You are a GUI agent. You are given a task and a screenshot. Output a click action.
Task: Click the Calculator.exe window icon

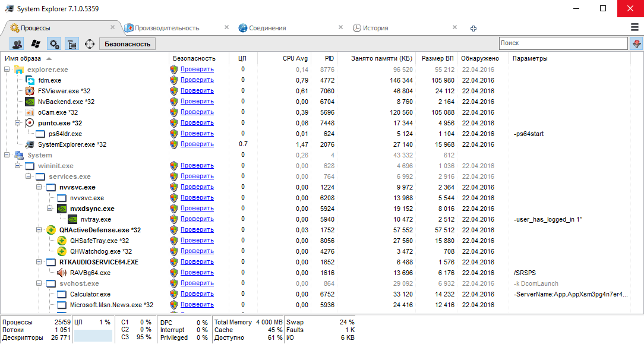(62, 294)
